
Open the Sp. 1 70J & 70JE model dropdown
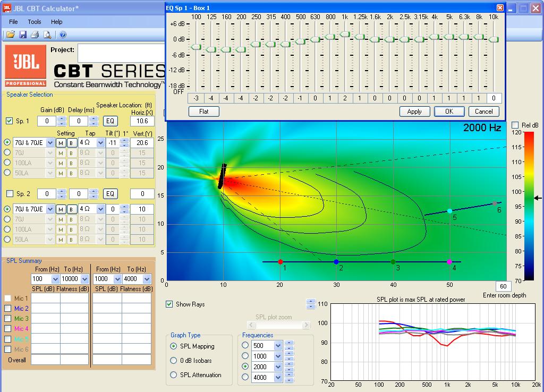pos(50,142)
